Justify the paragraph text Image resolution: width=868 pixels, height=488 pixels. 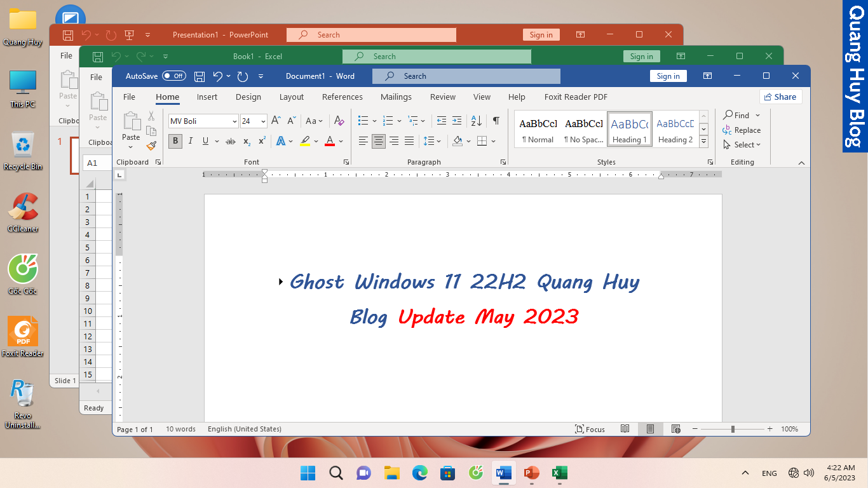(409, 141)
